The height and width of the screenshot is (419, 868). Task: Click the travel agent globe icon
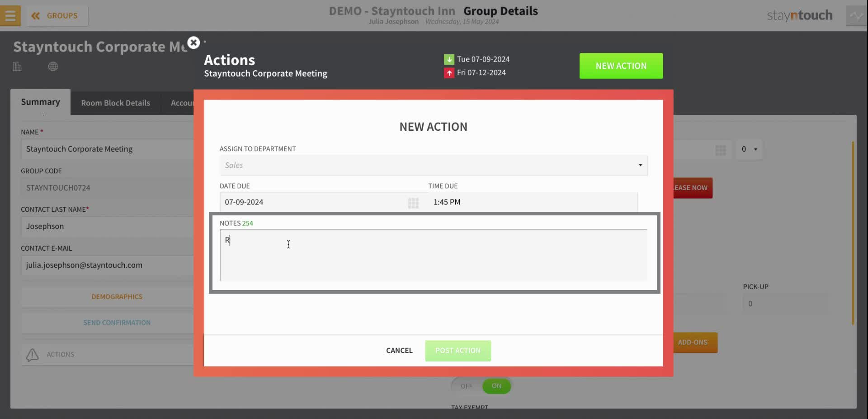[x=53, y=67]
